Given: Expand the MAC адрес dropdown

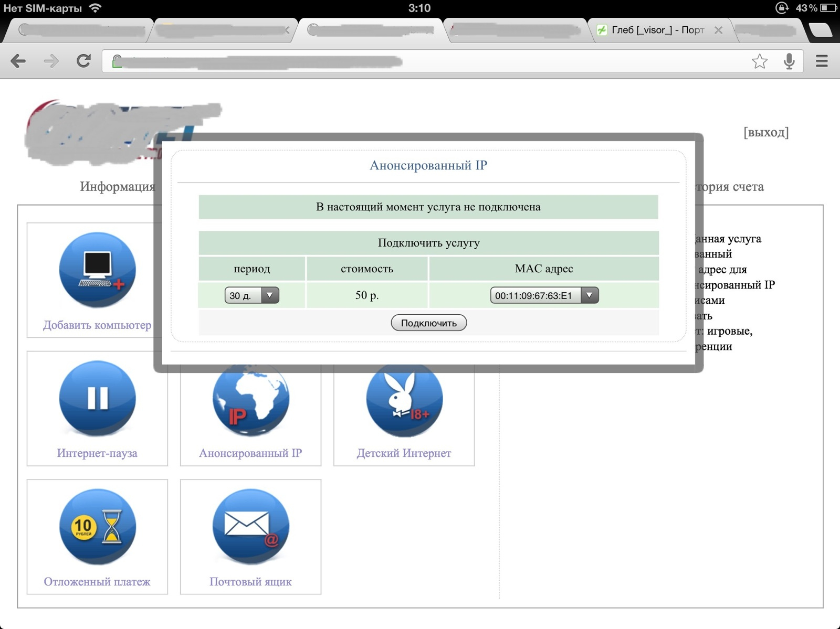Looking at the screenshot, I should point(544,295).
